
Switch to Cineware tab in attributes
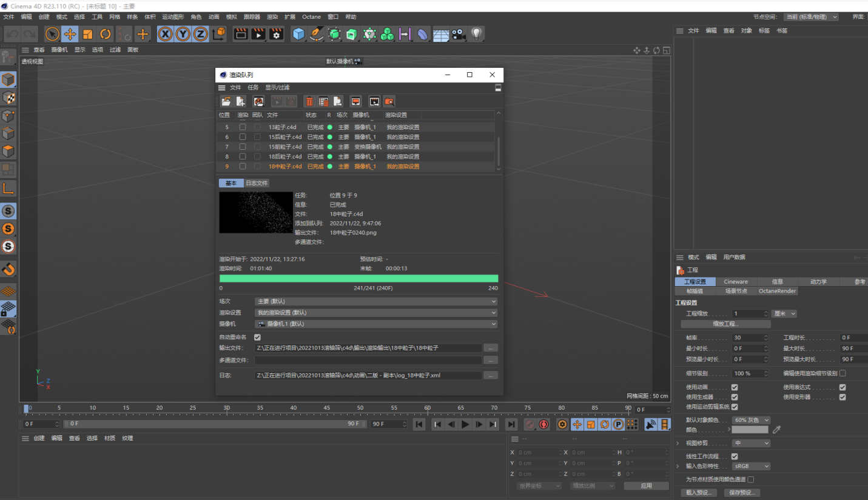[x=736, y=282]
